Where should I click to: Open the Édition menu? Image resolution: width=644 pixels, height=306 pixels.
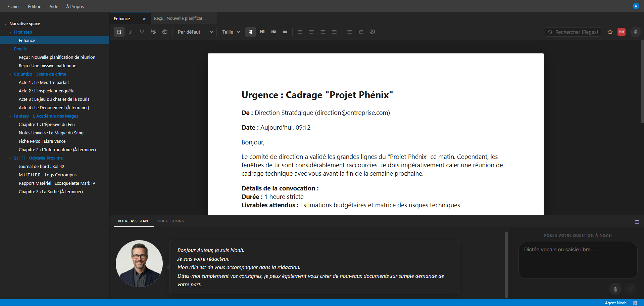35,6
